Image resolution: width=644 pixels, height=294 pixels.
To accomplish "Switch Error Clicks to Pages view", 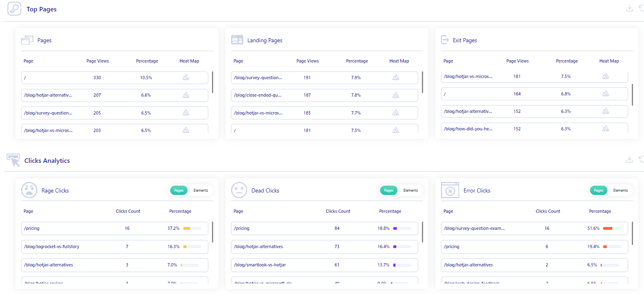I will pos(599,190).
